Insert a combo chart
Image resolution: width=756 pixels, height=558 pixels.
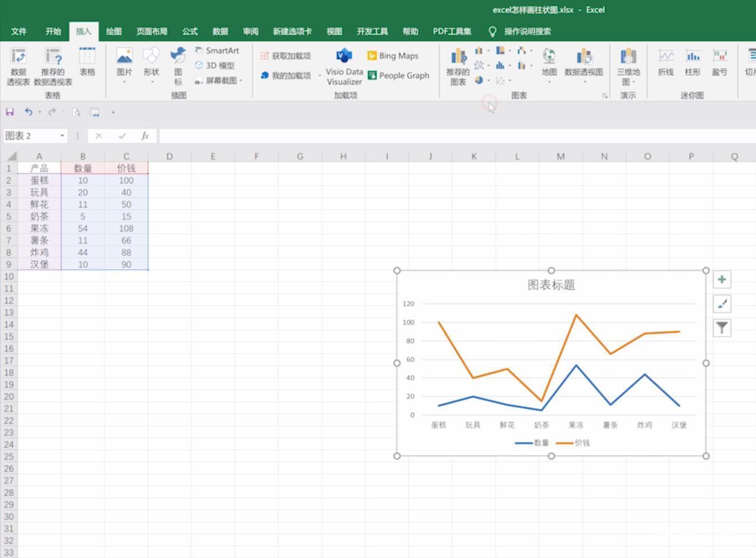pyautogui.click(x=522, y=65)
